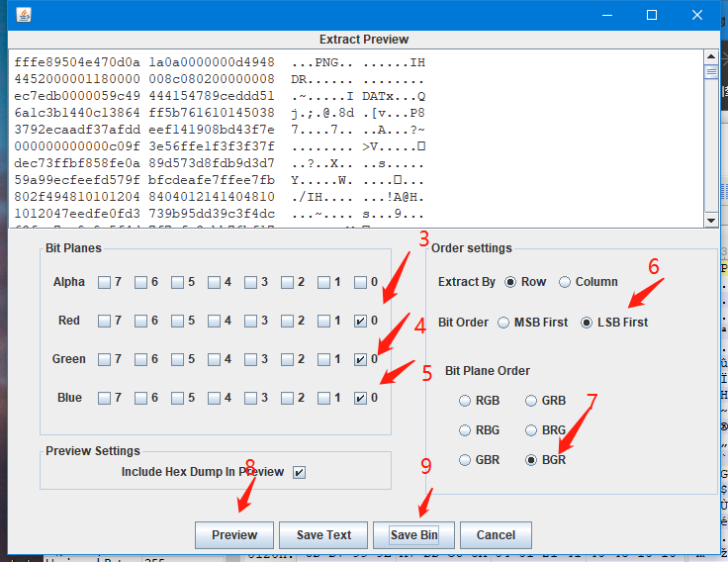This screenshot has height=562, width=728.
Task: Click scroll down arrow in preview pane
Action: pos(711,221)
